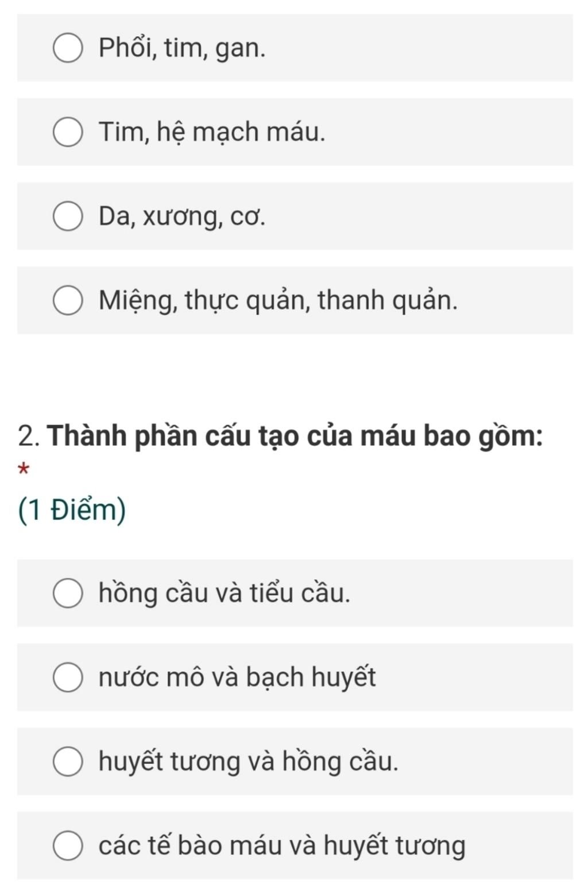Pick the radio circle for "nước mô và bạch huyết"
This screenshot has width=588, height=895.
coord(68,678)
